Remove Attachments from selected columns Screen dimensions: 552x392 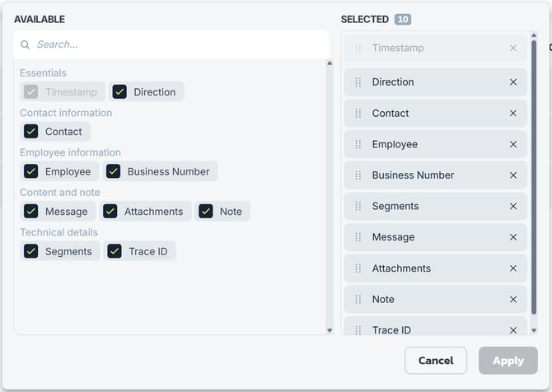pos(513,268)
